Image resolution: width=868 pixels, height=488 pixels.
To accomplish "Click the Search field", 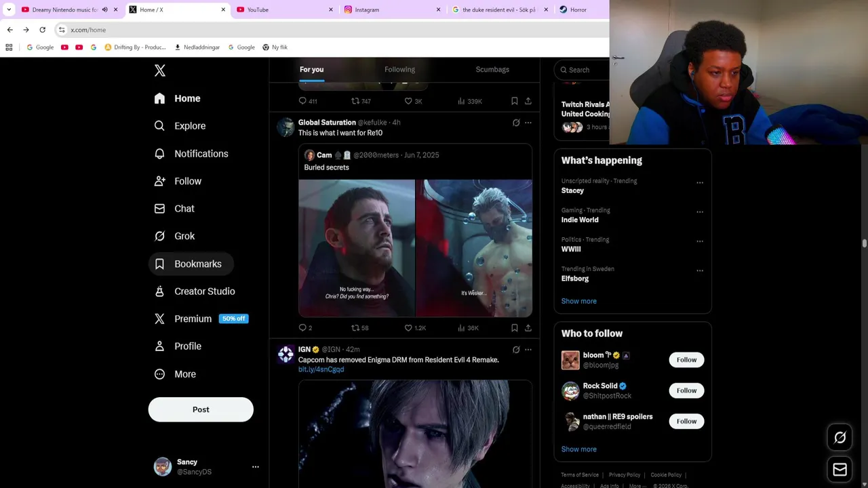I will coord(581,70).
